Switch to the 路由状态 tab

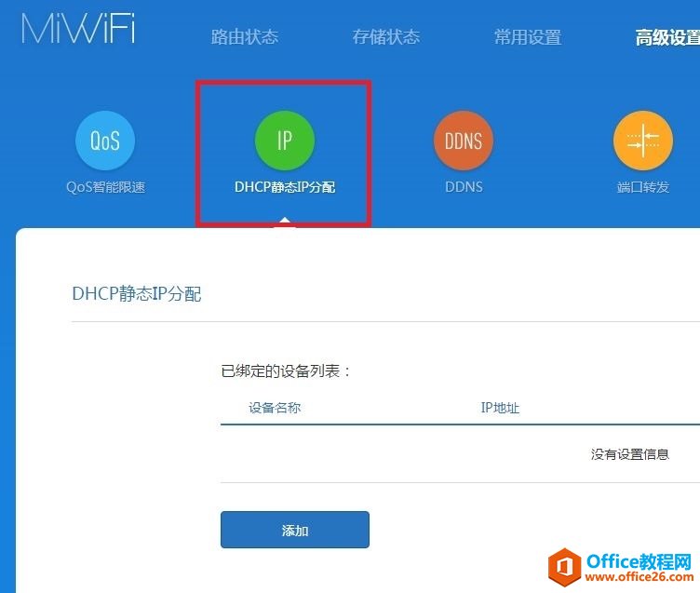pyautogui.click(x=245, y=37)
